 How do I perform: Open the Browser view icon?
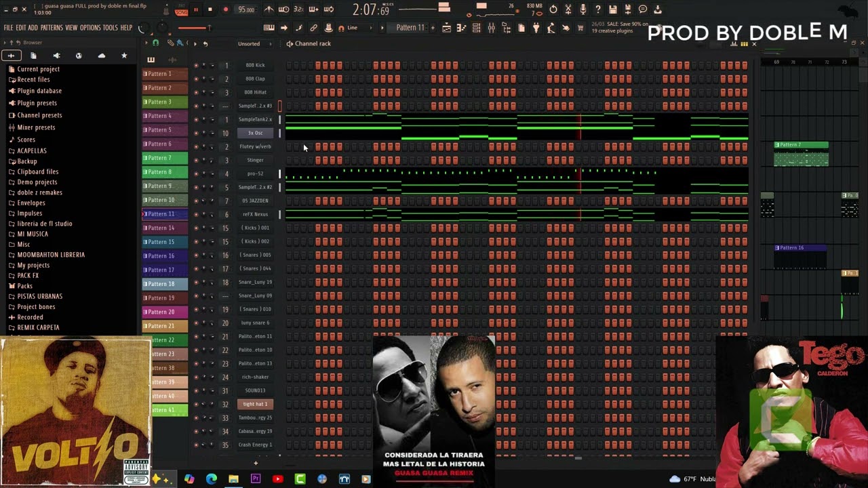click(506, 28)
